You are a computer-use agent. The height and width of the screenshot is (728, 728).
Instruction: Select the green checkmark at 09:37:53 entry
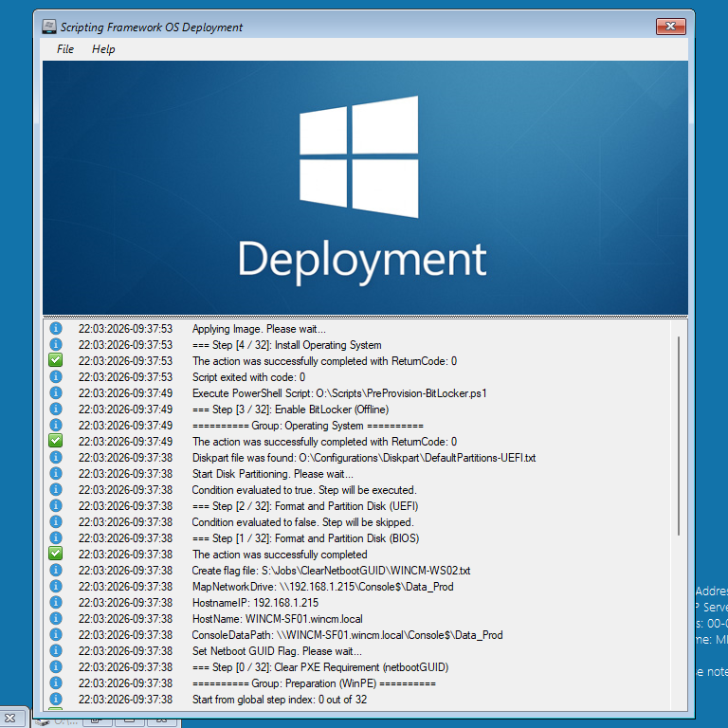[55, 361]
